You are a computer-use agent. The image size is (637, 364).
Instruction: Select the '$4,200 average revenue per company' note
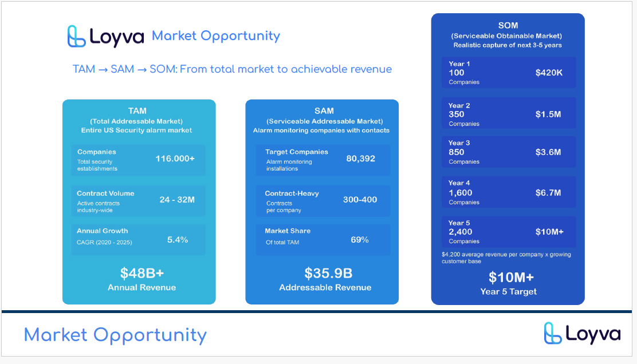[506, 258]
